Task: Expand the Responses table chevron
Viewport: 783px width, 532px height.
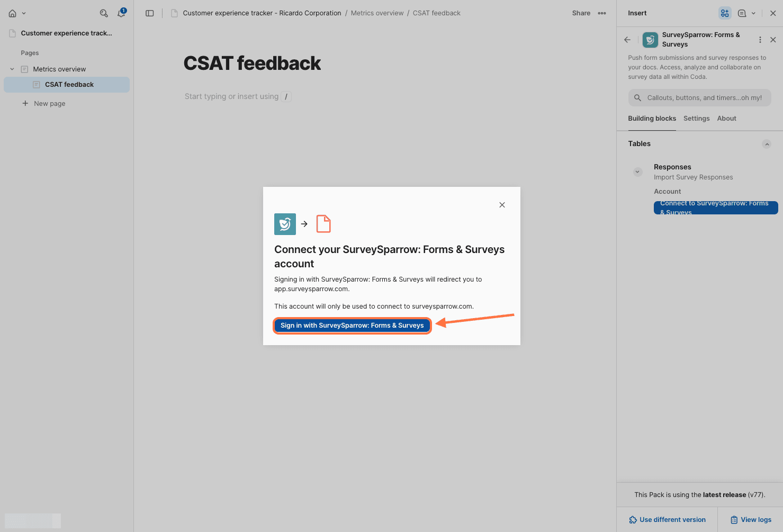Action: tap(638, 172)
